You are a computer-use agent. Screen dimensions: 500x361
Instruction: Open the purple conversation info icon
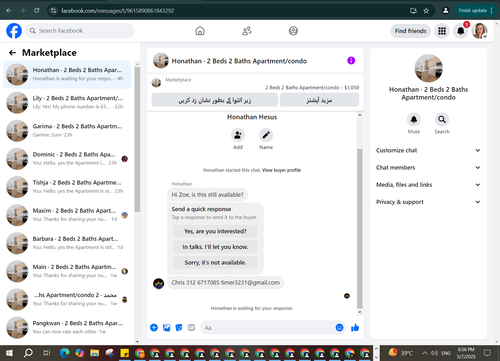click(351, 61)
